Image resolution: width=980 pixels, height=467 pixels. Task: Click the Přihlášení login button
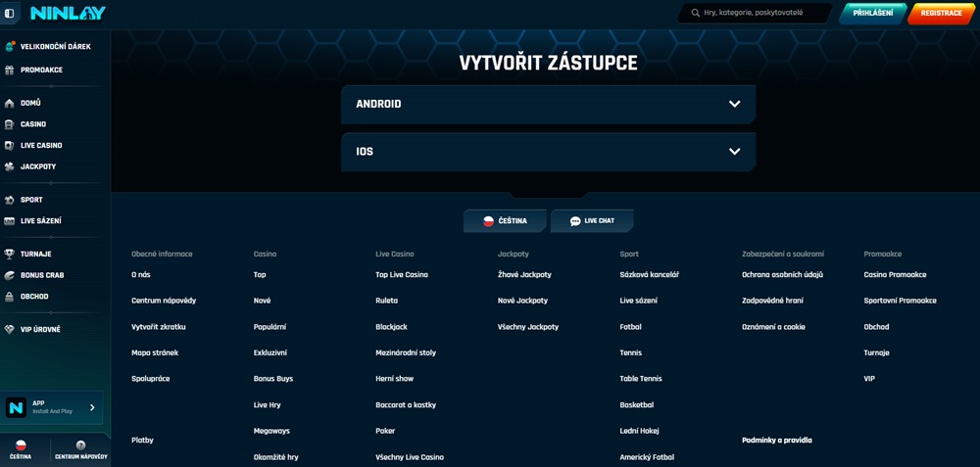[x=872, y=13]
